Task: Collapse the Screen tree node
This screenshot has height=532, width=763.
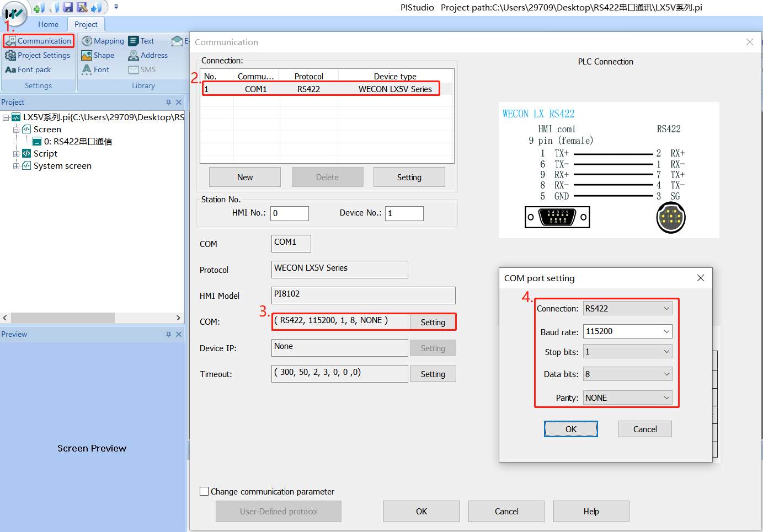Action: 17,130
